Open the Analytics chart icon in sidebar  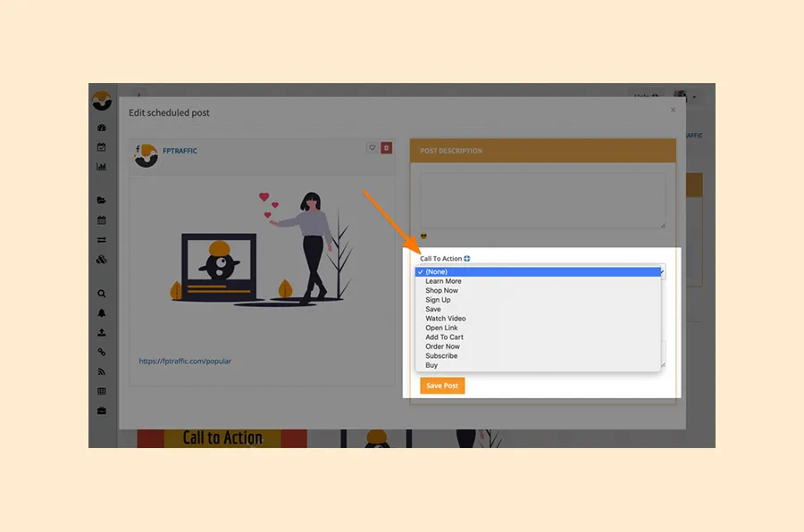[x=103, y=168]
